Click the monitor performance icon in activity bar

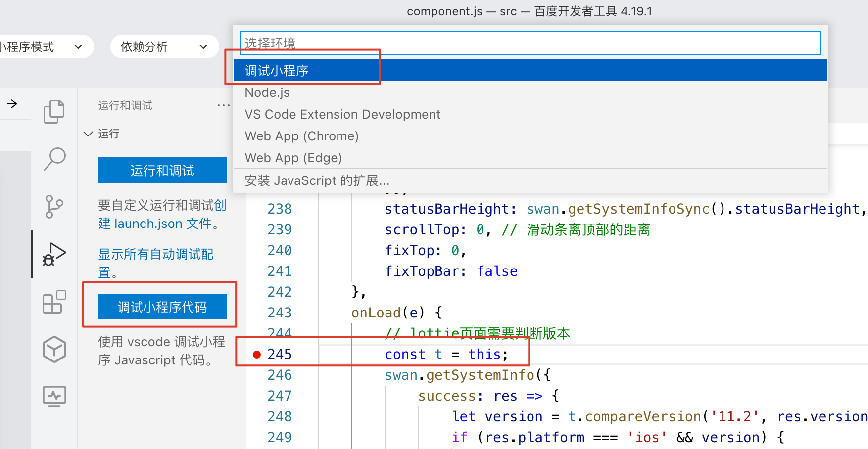point(54,396)
